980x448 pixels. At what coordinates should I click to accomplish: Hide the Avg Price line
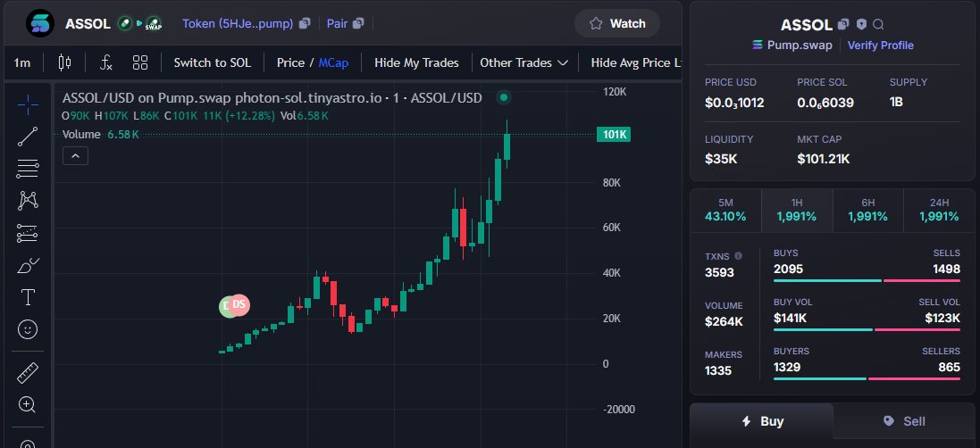click(x=636, y=62)
